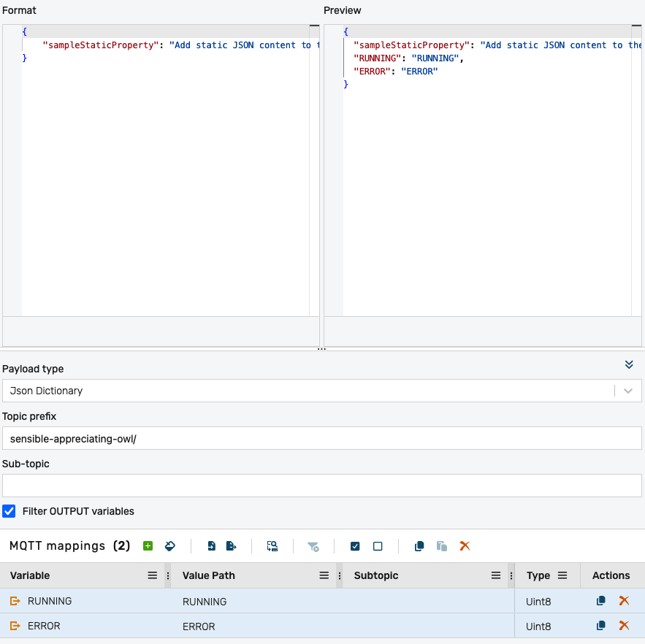Click inside the Sub-topic input field

(322, 485)
